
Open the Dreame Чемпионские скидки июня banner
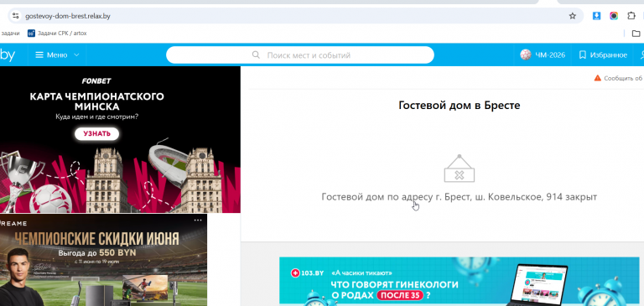[103, 260]
